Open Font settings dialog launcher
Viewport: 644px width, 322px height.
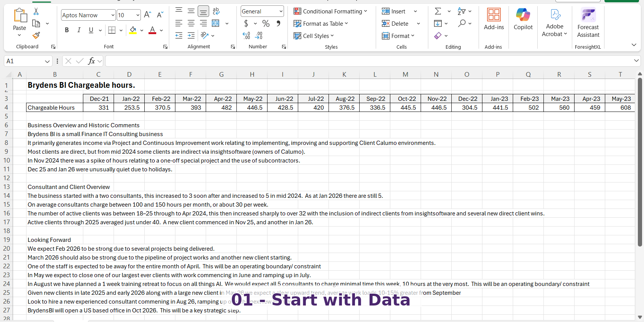point(165,47)
